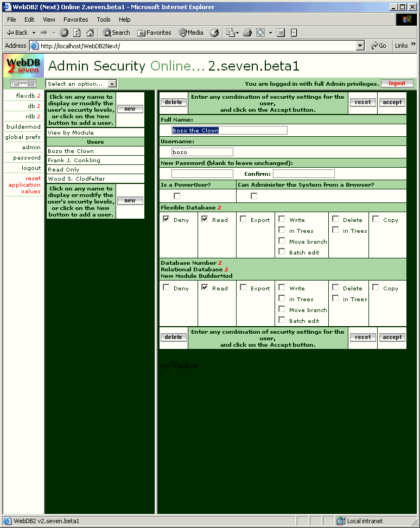Image resolution: width=420 pixels, height=528 pixels.
Task: Click the top accept button
Action: [x=392, y=102]
